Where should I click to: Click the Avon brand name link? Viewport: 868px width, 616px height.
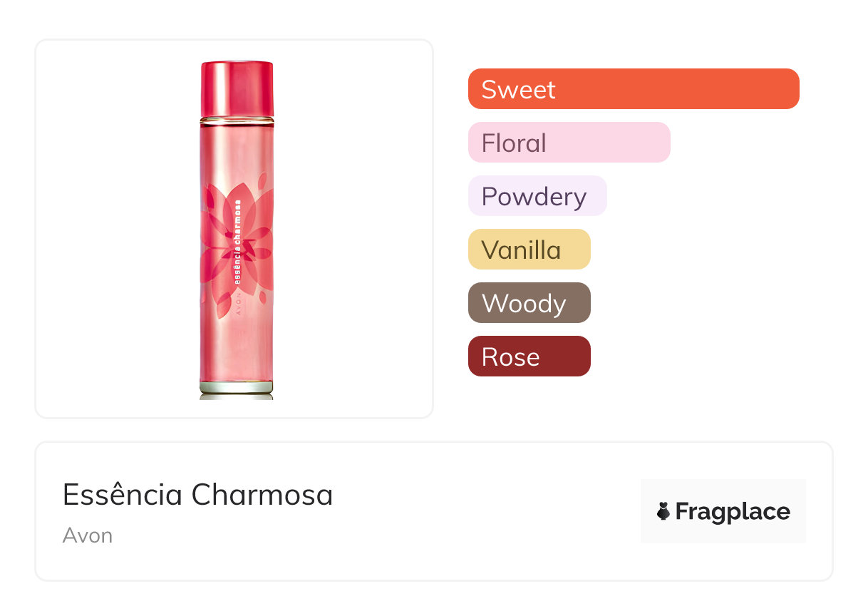pos(88,535)
